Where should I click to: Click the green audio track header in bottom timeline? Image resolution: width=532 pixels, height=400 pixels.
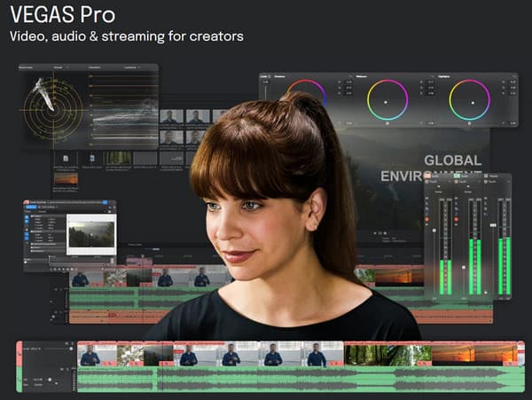pyautogui.click(x=20, y=380)
